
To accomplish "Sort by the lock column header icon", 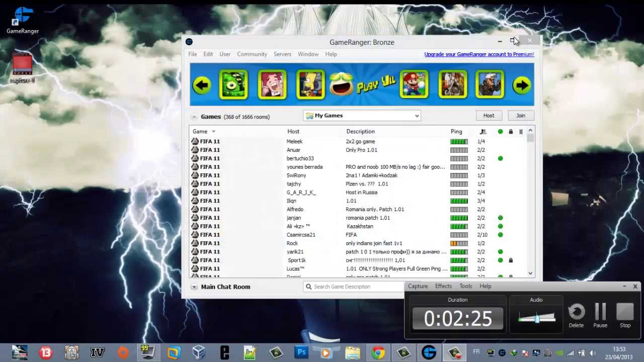I will click(511, 132).
